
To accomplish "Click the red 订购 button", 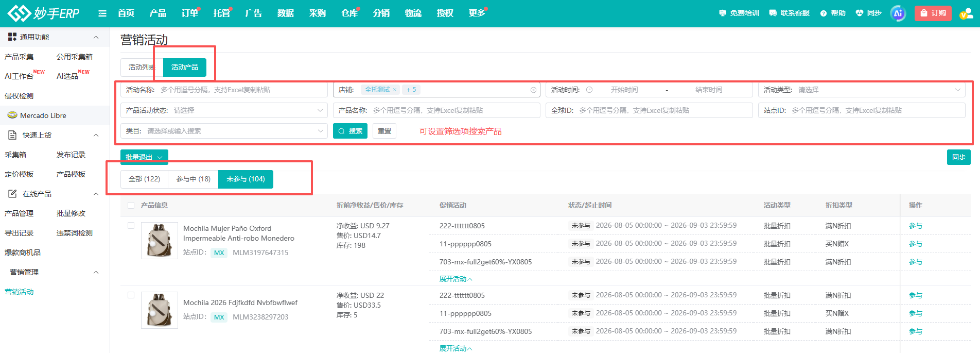I will click(x=933, y=13).
